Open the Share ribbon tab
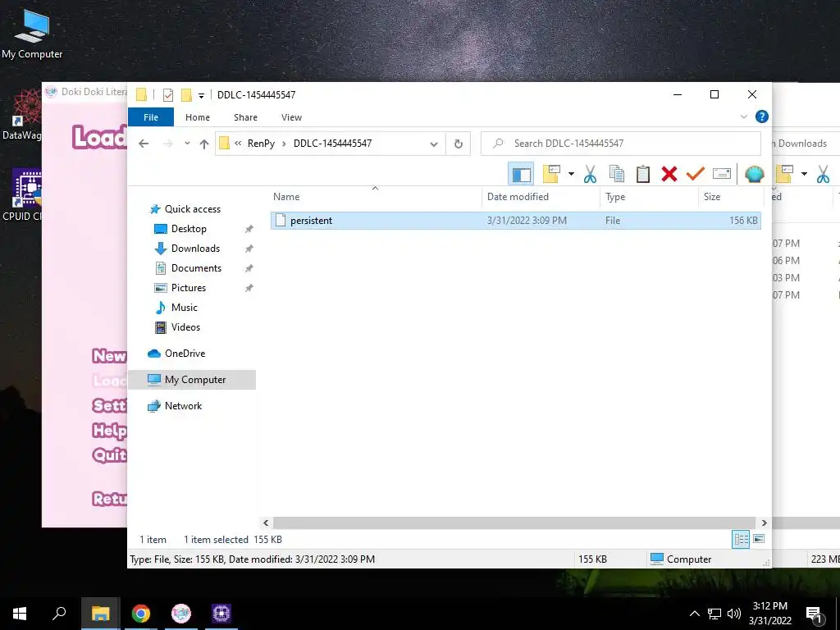840x630 pixels. click(x=245, y=117)
